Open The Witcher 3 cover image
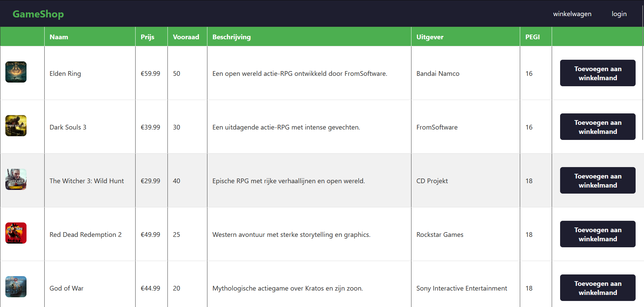Viewport: 644px width, 307px height. click(16, 179)
